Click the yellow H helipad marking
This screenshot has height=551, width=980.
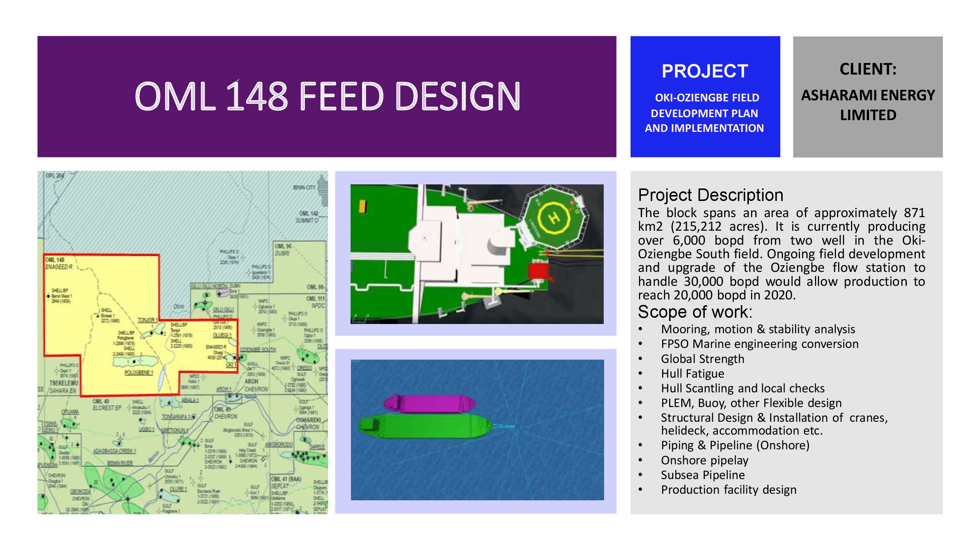click(x=553, y=219)
